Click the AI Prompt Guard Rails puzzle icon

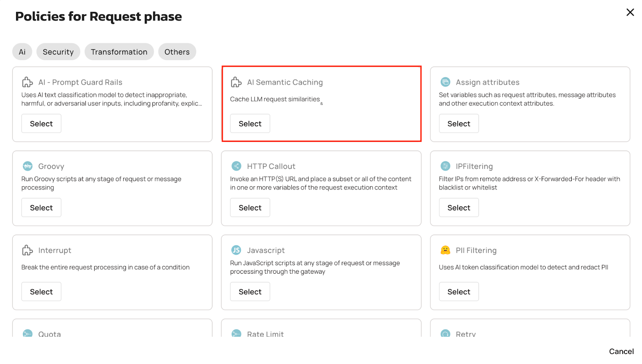pos(27,82)
